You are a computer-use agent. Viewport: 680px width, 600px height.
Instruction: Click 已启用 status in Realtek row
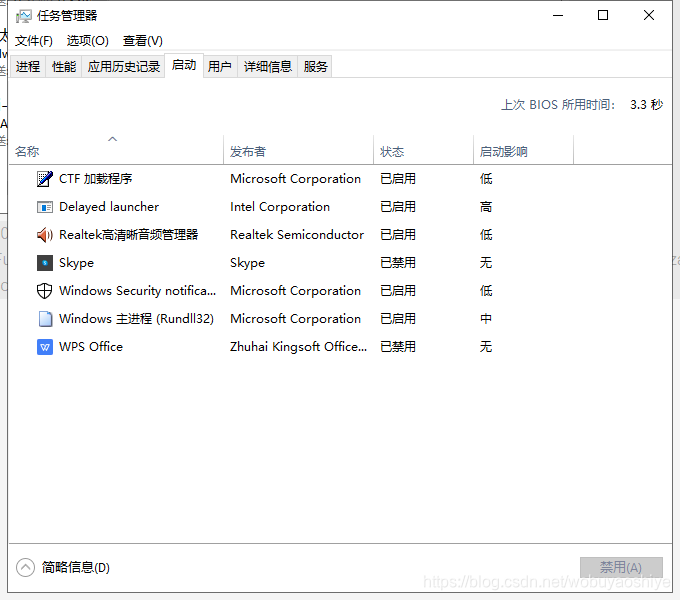pyautogui.click(x=398, y=235)
